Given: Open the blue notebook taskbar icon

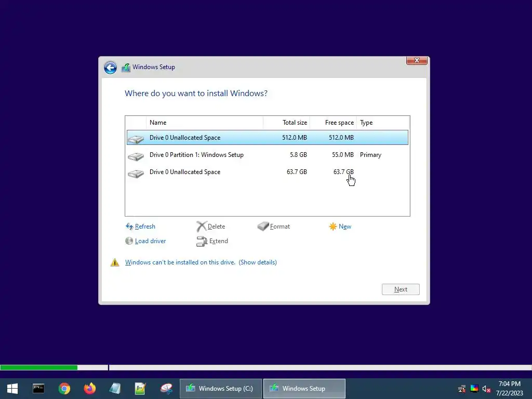Looking at the screenshot, I should [x=115, y=389].
